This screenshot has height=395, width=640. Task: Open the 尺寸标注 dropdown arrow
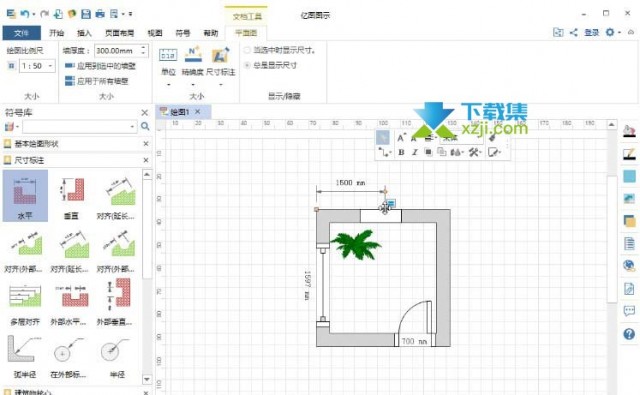coord(220,84)
